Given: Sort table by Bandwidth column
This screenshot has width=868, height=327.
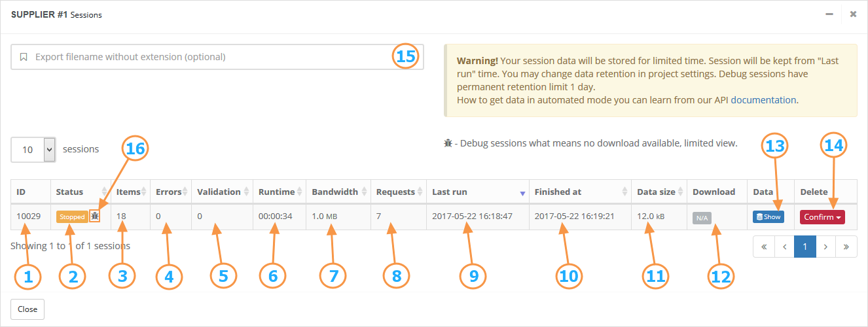Looking at the screenshot, I should pos(338,192).
